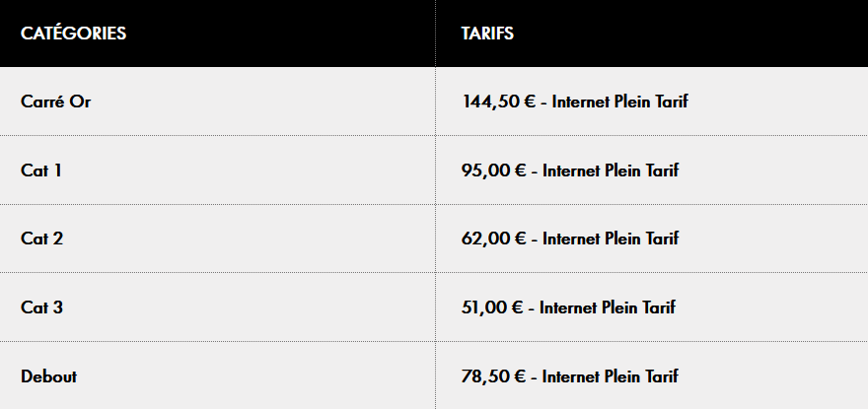Click the CATÉGORIES column header

click(x=73, y=34)
